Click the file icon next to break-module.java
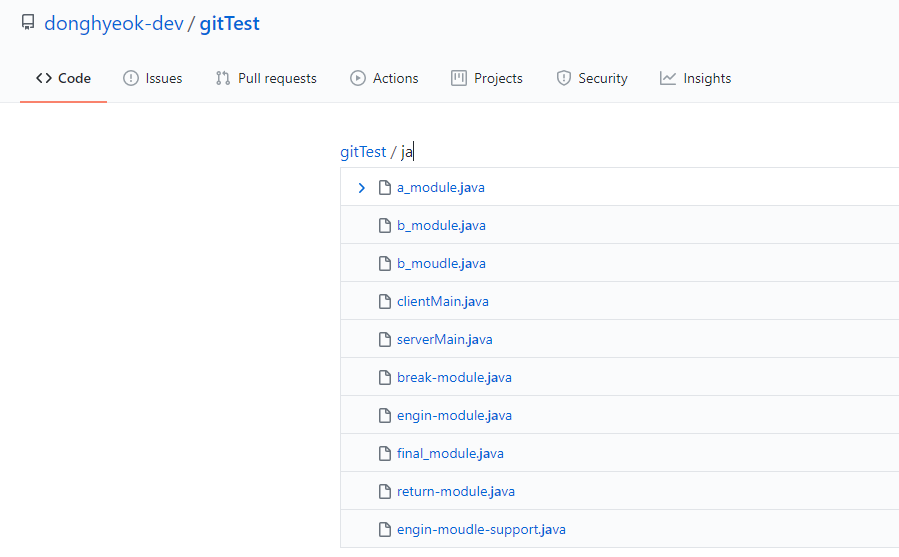This screenshot has height=557, width=899. pyautogui.click(x=385, y=377)
